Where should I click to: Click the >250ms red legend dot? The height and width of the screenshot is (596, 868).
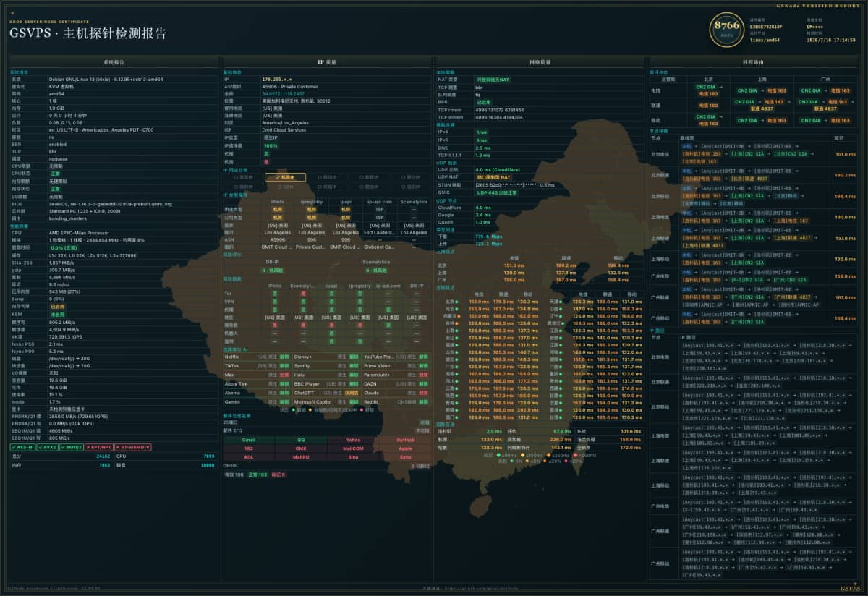click(576, 455)
